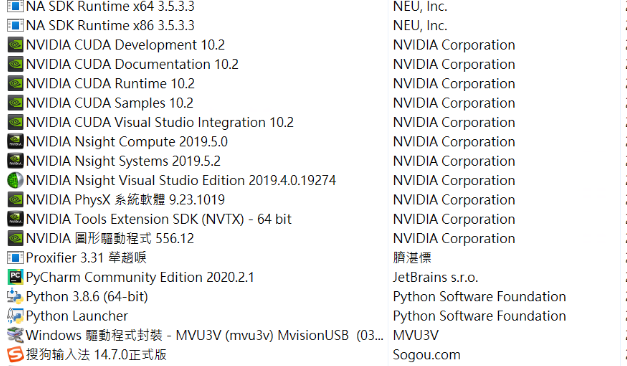Click the PyCharm Community Edition icon
This screenshot has width=627, height=366.
point(15,277)
